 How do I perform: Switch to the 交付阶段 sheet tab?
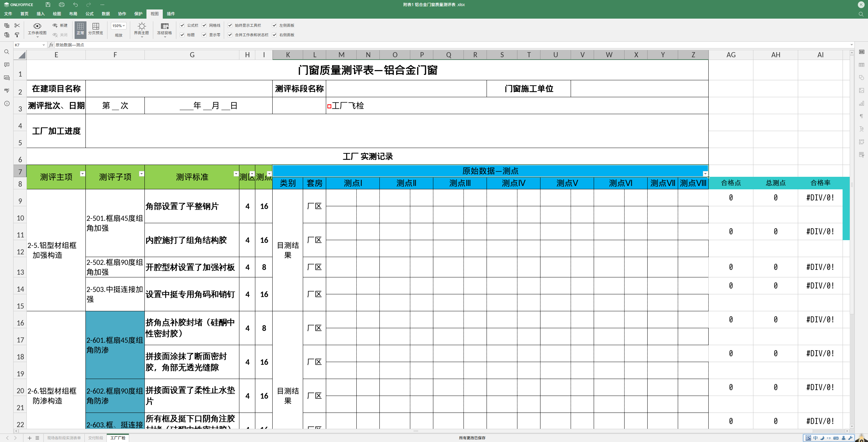coord(95,438)
